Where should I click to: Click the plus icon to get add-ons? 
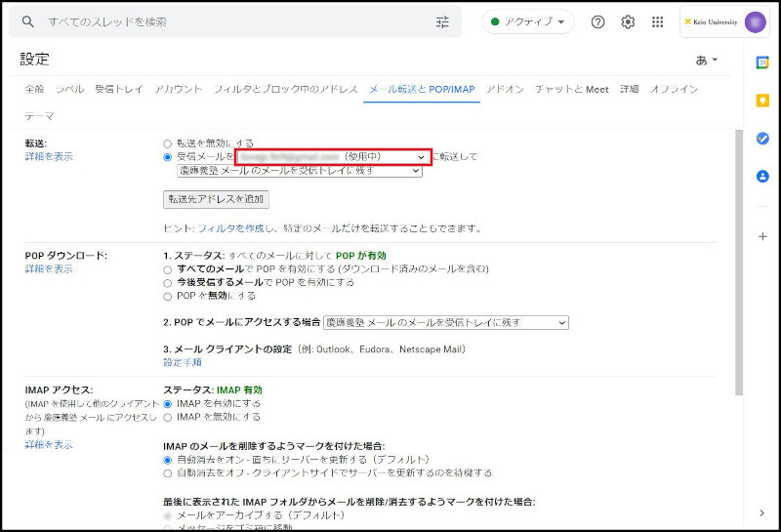[x=762, y=236]
